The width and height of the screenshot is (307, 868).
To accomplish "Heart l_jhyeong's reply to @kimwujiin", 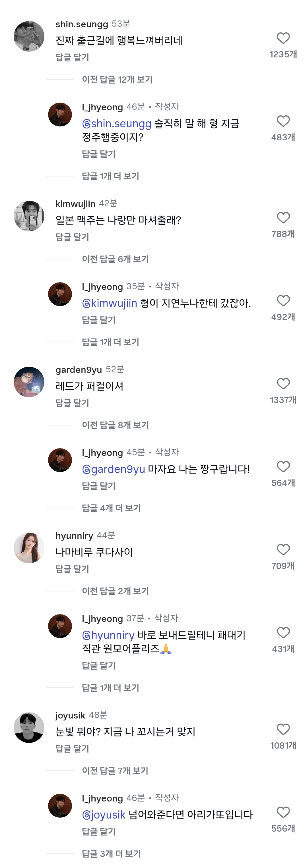I will [x=283, y=301].
